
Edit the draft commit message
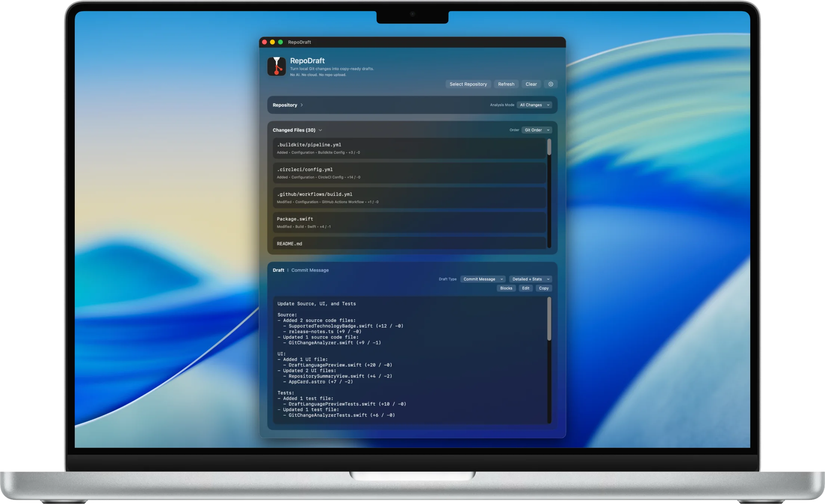pos(525,288)
